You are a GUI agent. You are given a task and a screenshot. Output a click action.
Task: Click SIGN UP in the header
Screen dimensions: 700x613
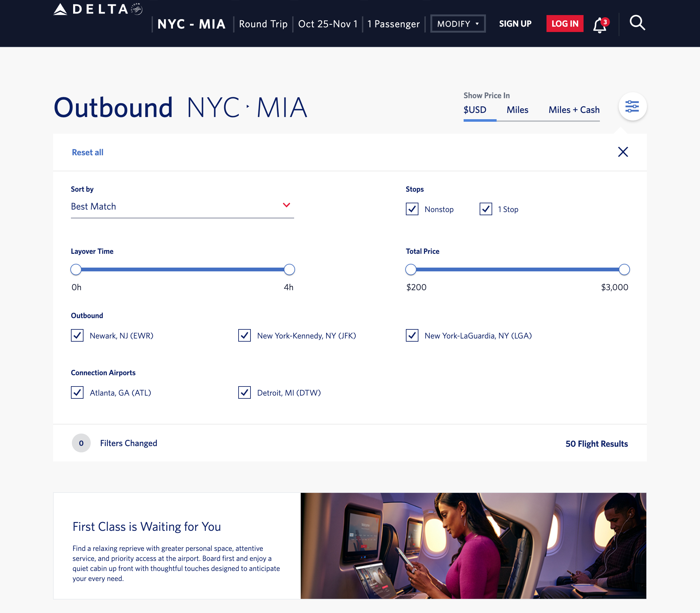pyautogui.click(x=515, y=24)
